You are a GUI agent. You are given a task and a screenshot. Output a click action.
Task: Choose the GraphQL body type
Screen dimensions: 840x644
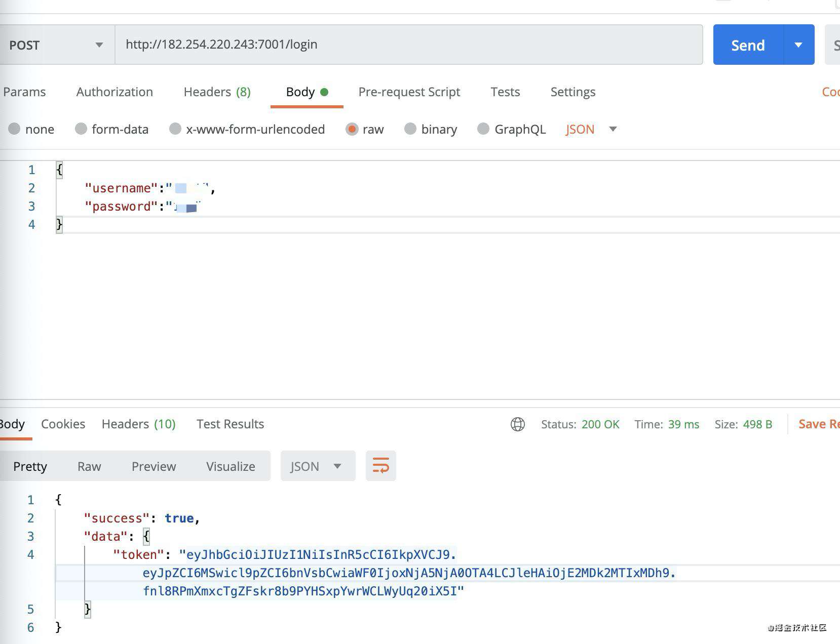512,129
